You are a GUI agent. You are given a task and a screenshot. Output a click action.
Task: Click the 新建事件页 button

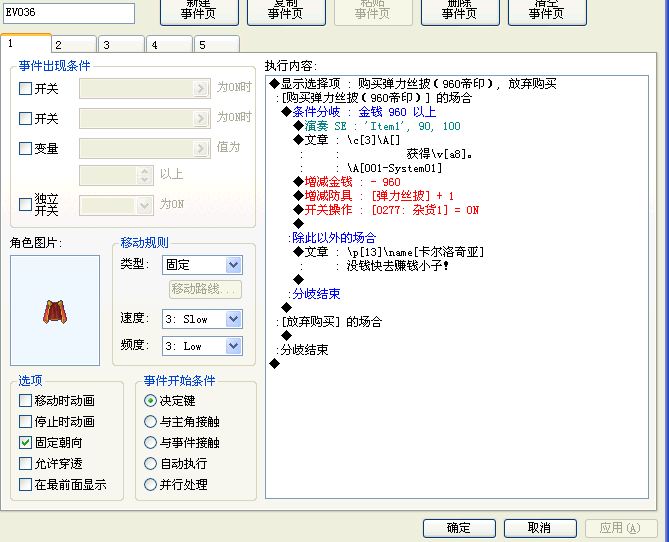(x=199, y=12)
